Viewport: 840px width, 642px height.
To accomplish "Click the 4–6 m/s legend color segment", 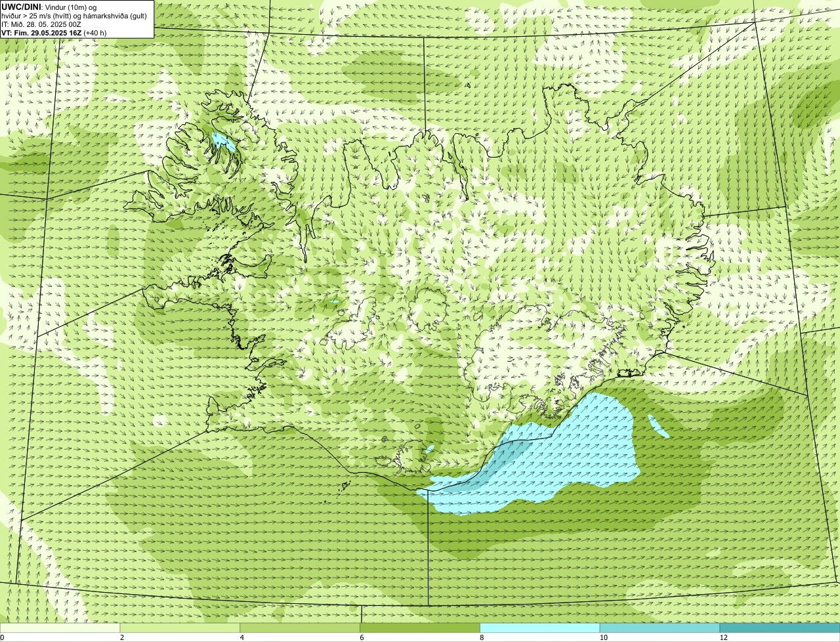I will click(300, 628).
